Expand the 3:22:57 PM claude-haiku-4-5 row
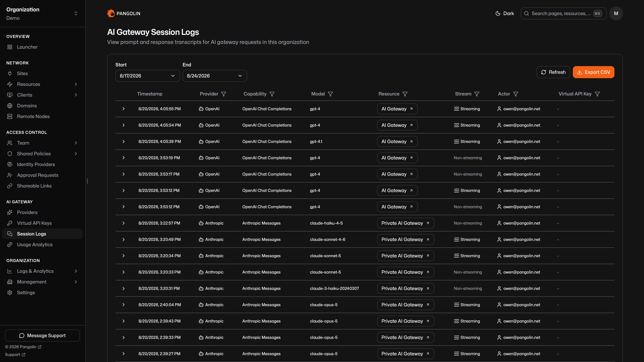 pyautogui.click(x=124, y=223)
